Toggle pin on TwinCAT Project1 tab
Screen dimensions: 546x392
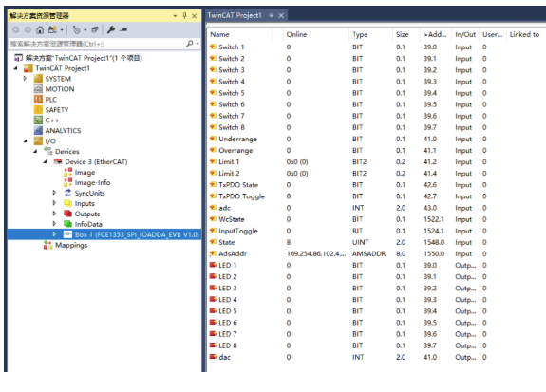[x=272, y=16]
